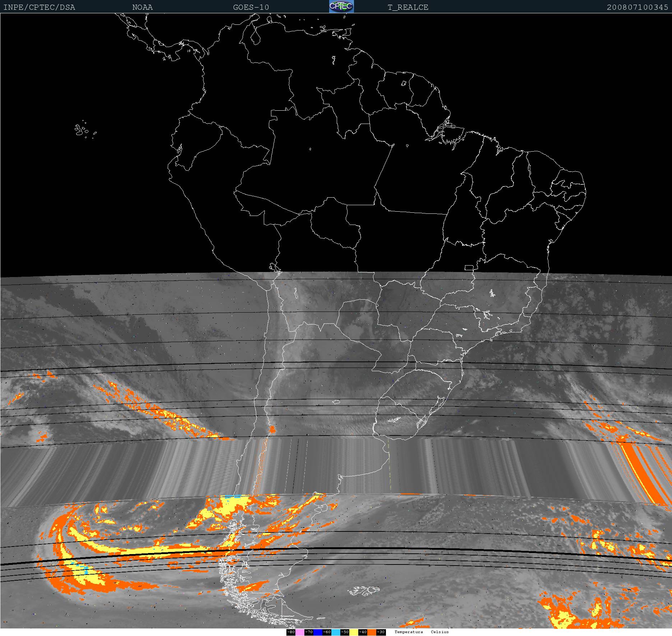Click the -80 legend value label

click(291, 632)
